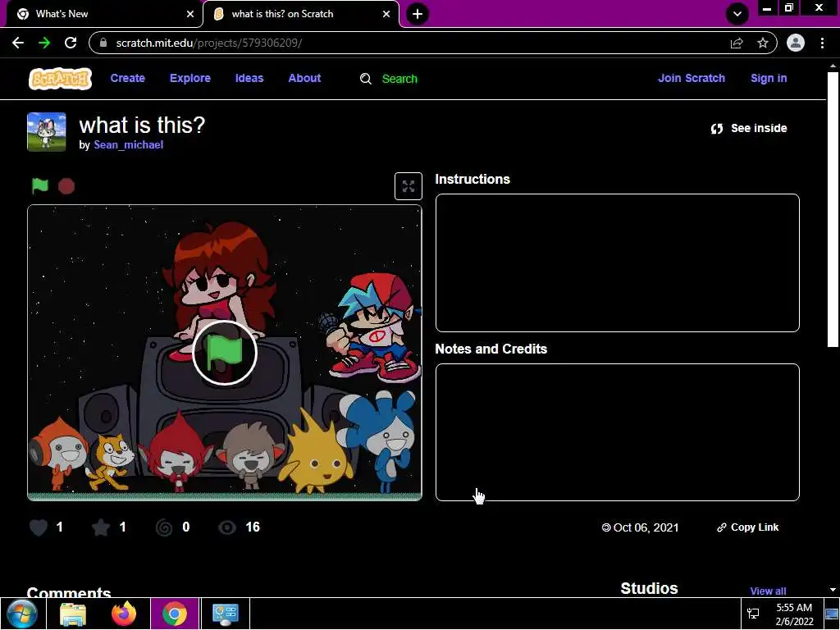Image resolution: width=840 pixels, height=630 pixels.
Task: Open File Explorer from taskbar
Action: tap(73, 614)
